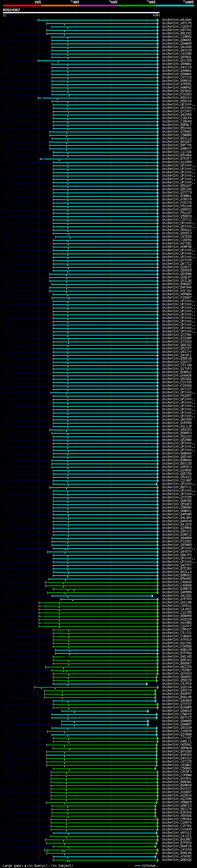Click alignment bar of UniRef100_Q013D9
Screen dimensions: 197x868
coord(98,61)
